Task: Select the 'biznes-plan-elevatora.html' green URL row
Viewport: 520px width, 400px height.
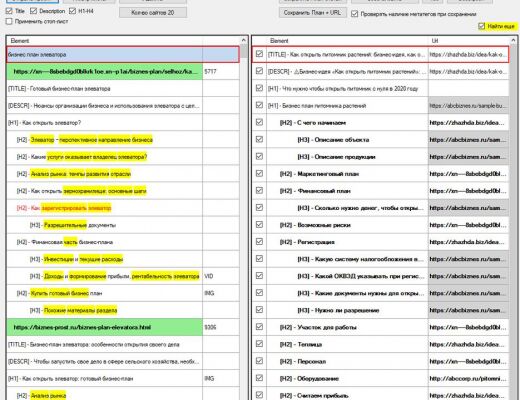Action: [x=123, y=327]
